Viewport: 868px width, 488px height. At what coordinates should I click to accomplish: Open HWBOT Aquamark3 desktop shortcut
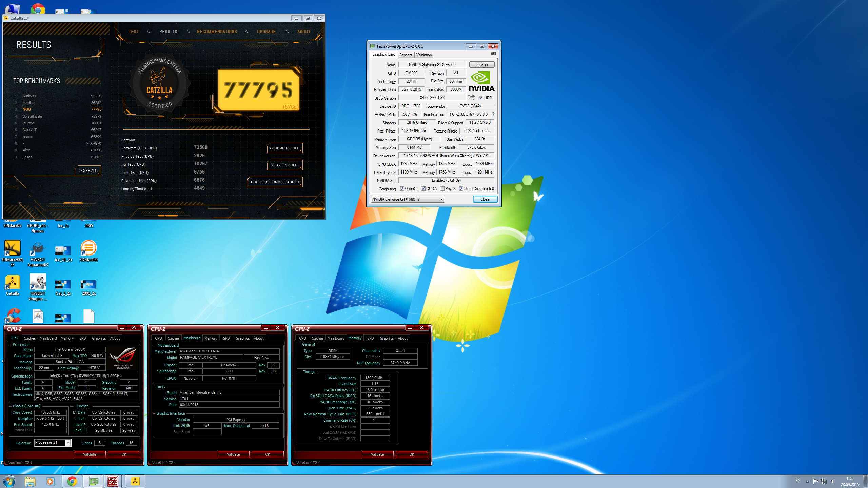[x=38, y=253]
